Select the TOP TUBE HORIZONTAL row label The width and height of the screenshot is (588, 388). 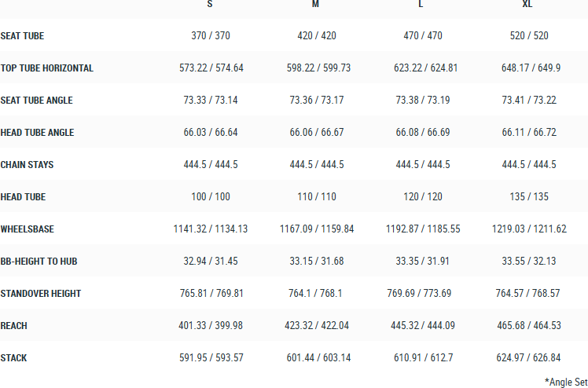click(47, 68)
